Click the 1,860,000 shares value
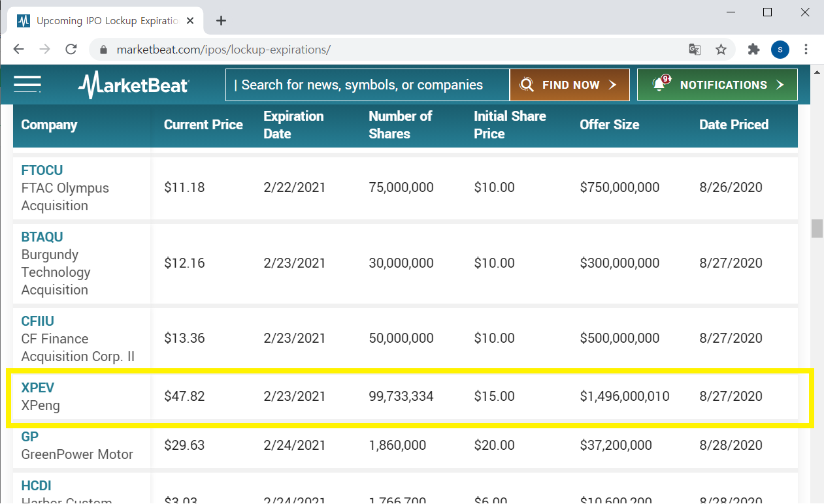The image size is (824, 504). pyautogui.click(x=397, y=446)
